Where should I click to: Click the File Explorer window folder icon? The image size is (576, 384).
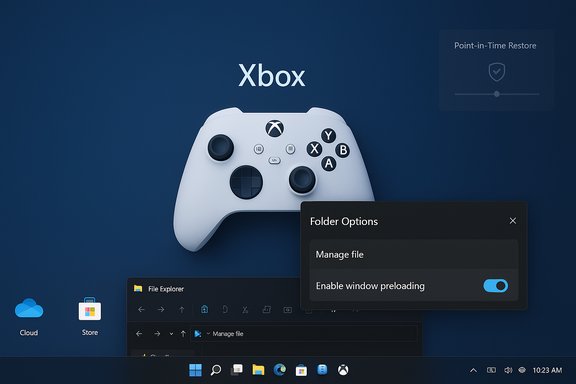[x=138, y=288]
